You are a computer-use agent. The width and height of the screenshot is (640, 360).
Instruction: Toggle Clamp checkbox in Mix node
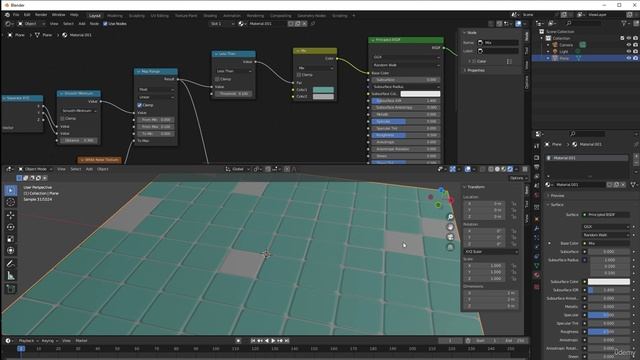(299, 75)
